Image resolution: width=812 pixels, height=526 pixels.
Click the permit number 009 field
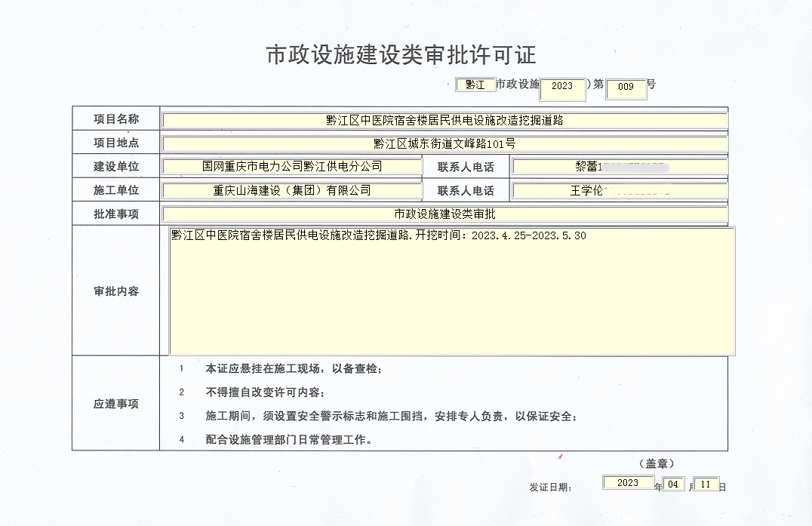(x=626, y=89)
